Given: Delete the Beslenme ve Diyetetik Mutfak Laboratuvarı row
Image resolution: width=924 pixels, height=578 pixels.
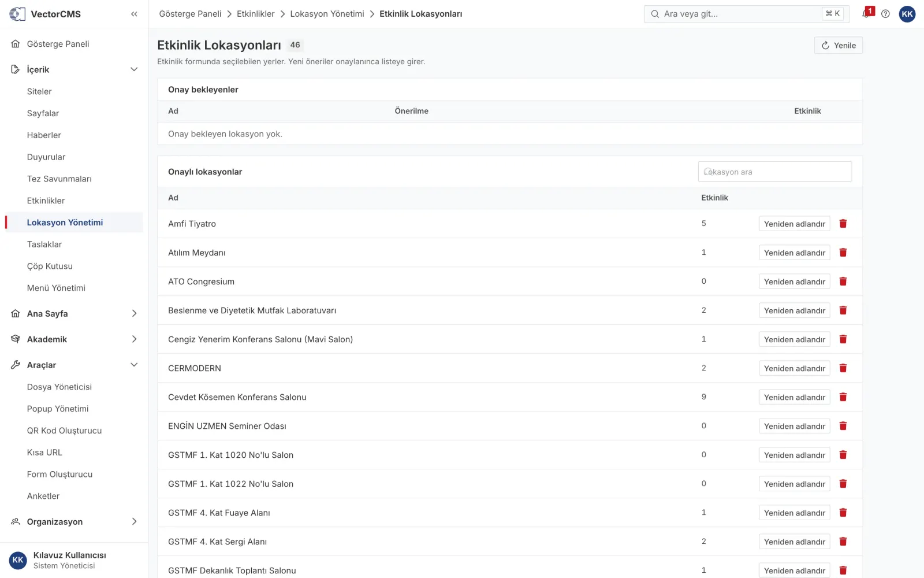Looking at the screenshot, I should coord(843,310).
